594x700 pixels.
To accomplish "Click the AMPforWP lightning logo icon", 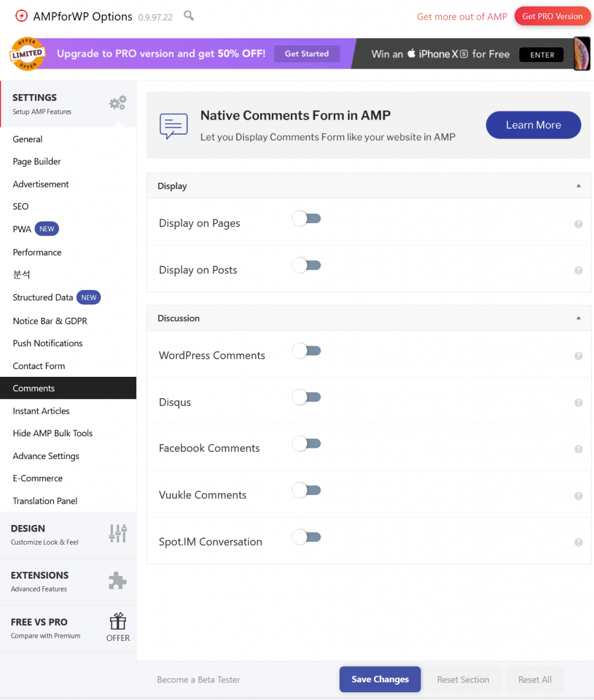I will point(21,16).
